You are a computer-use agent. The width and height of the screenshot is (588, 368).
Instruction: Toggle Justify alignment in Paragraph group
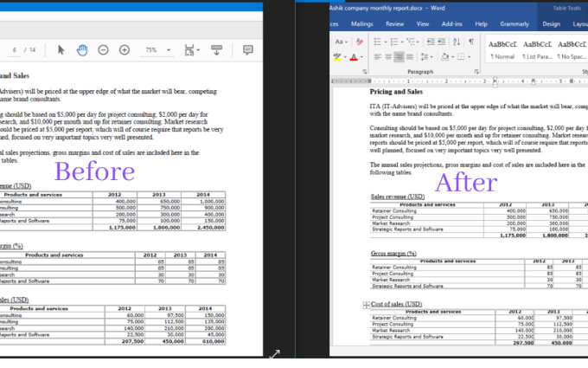tap(410, 57)
